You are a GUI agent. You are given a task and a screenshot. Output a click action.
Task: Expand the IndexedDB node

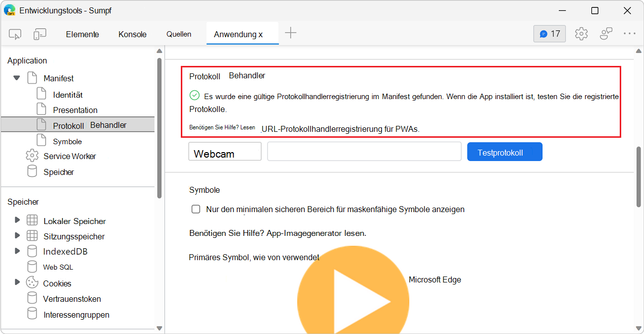click(17, 251)
